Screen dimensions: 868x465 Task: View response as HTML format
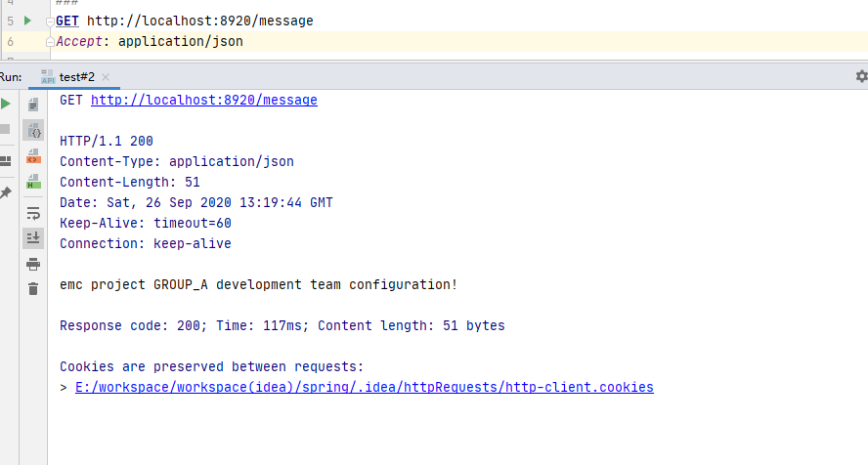pos(33,181)
